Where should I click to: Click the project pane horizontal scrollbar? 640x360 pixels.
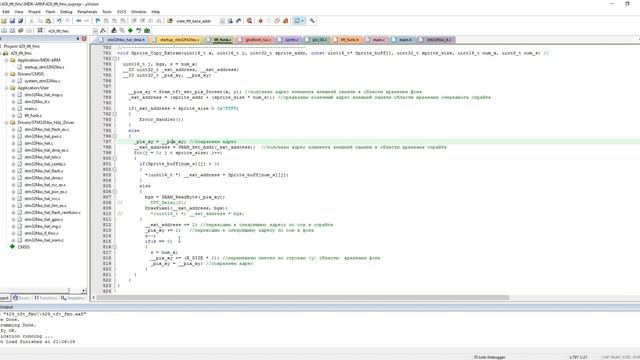point(35,291)
